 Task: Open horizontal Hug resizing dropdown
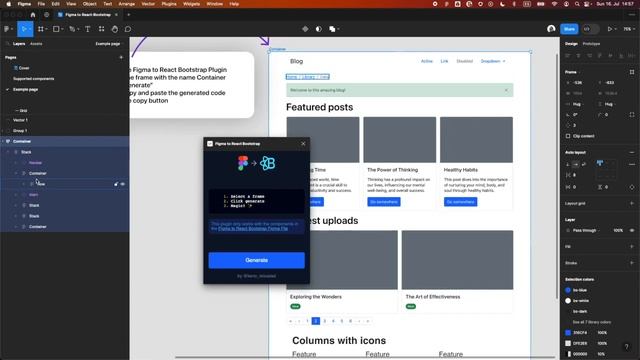578,104
